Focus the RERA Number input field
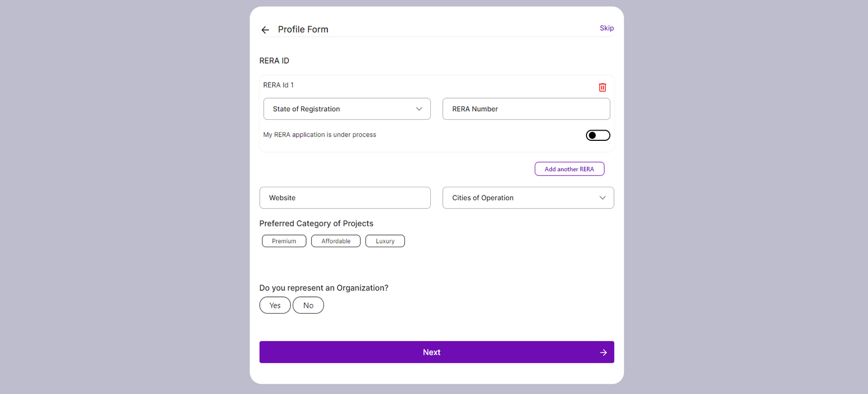868x394 pixels. 526,109
